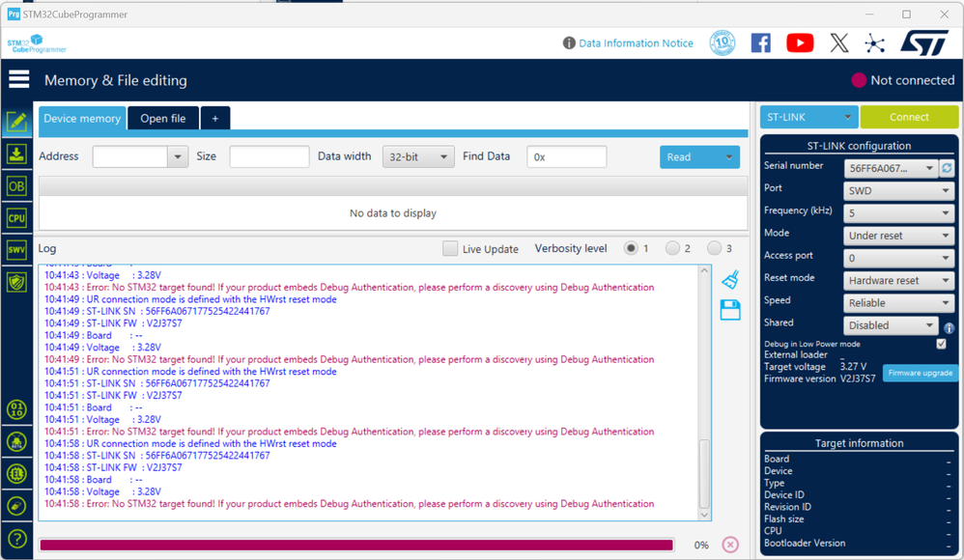Open the Serial number dropdown
The width and height of the screenshot is (964, 560).
tap(891, 168)
